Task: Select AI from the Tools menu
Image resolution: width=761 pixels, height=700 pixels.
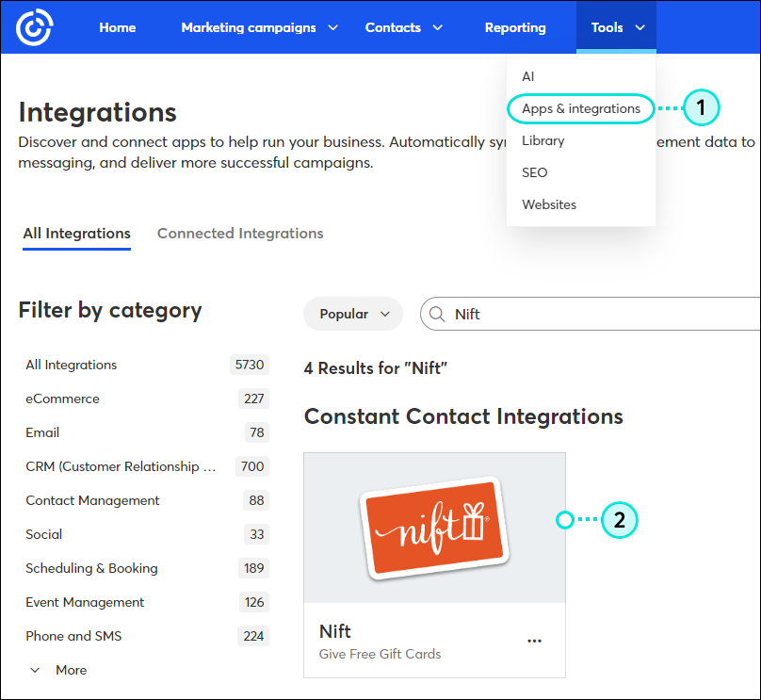Action: click(528, 76)
